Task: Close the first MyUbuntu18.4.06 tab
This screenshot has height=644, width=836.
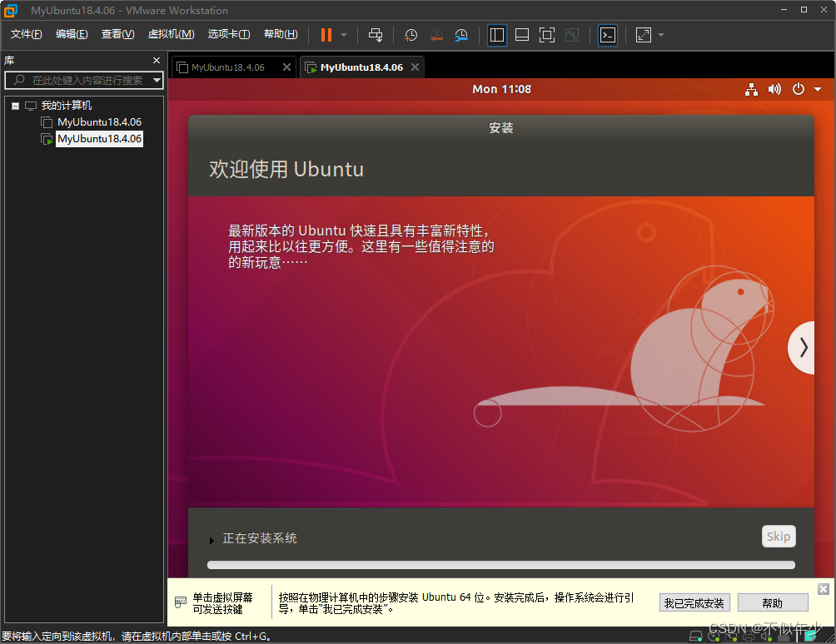Action: 286,67
